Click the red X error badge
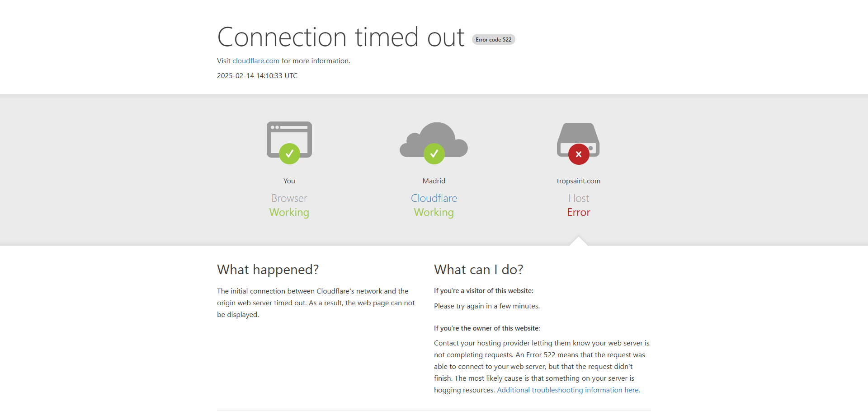 click(x=579, y=154)
